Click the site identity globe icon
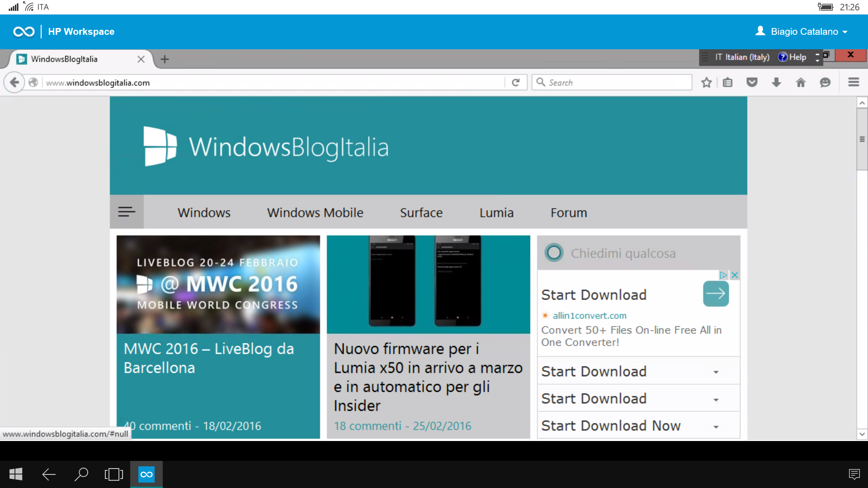The image size is (868, 488). (33, 83)
